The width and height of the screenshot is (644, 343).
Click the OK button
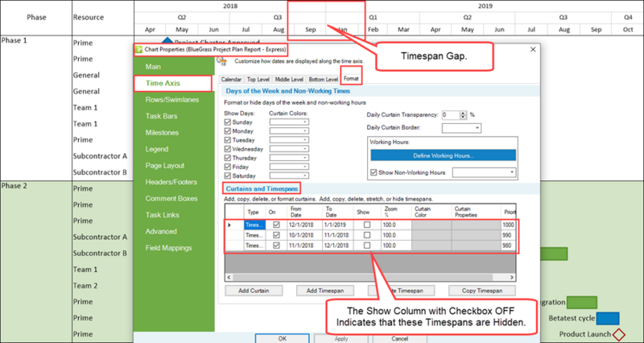[x=283, y=338]
